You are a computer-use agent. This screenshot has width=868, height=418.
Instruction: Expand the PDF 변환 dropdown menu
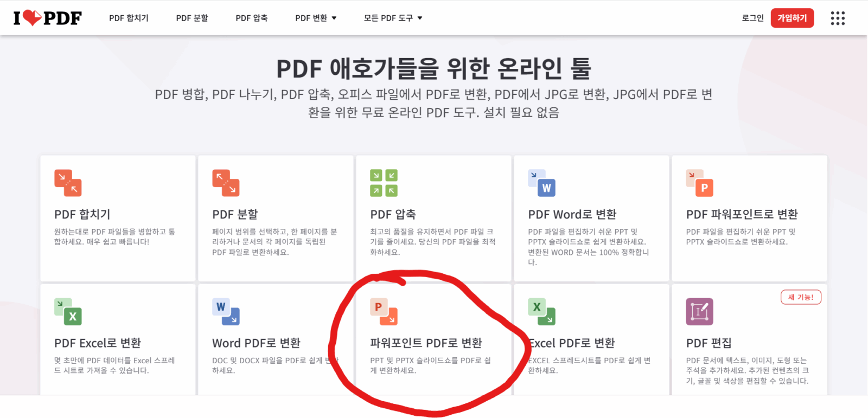[316, 18]
